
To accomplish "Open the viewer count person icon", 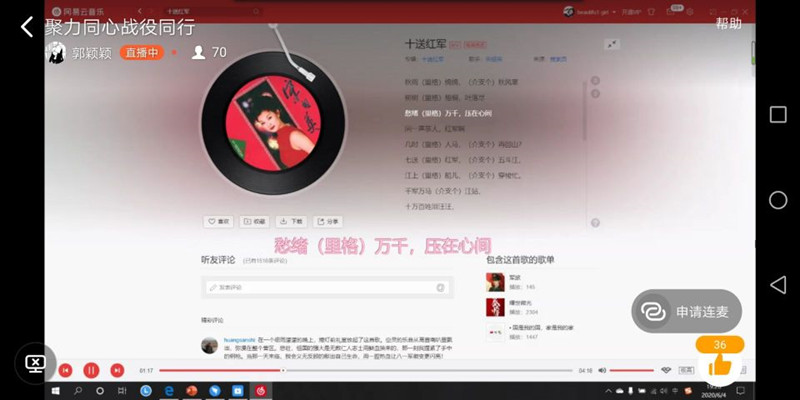I will pos(198,53).
